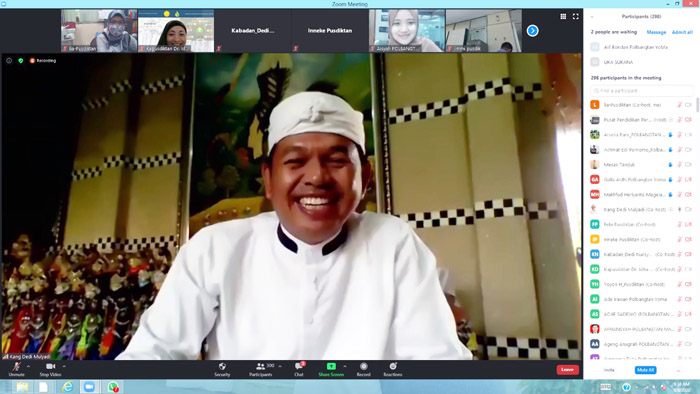Switch to gallery view grid icon
This screenshot has width=700, height=394.
click(x=563, y=17)
